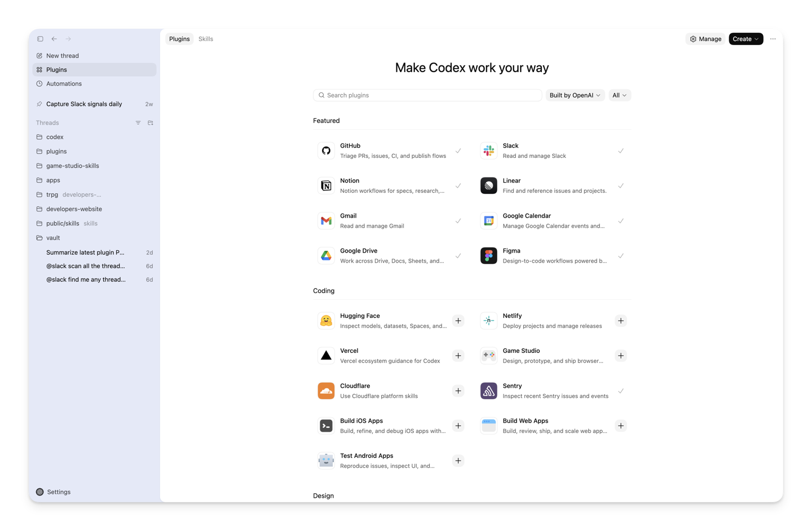Open the Capture Slack signals daily automation
Image resolution: width=812 pixels, height=531 pixels.
point(85,104)
